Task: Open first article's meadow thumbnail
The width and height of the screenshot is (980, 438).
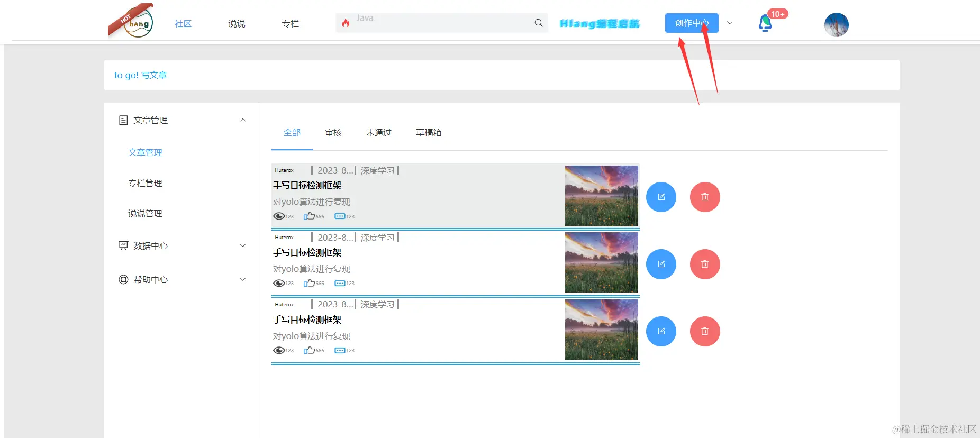Action: pos(602,196)
